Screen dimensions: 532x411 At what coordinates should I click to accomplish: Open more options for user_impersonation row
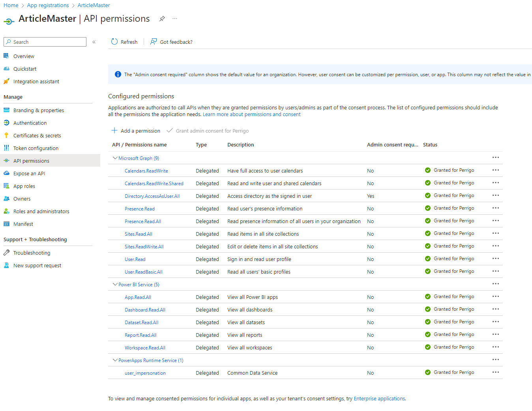(x=495, y=372)
